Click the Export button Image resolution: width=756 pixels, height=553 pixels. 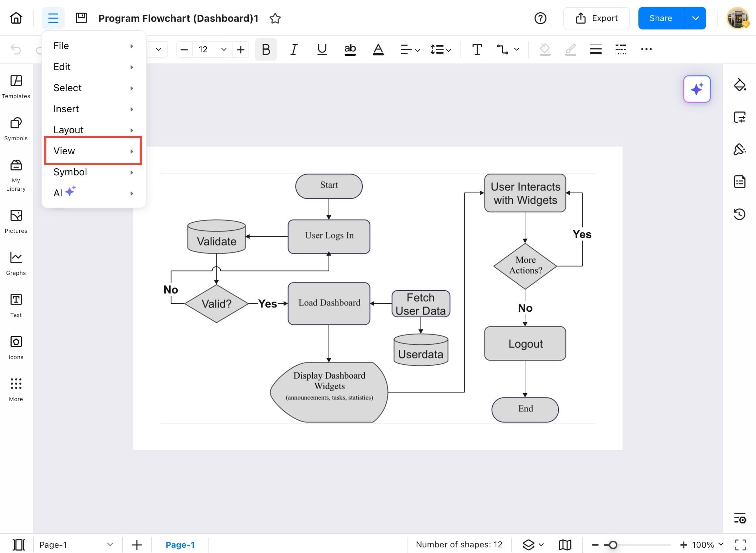pyautogui.click(x=596, y=18)
